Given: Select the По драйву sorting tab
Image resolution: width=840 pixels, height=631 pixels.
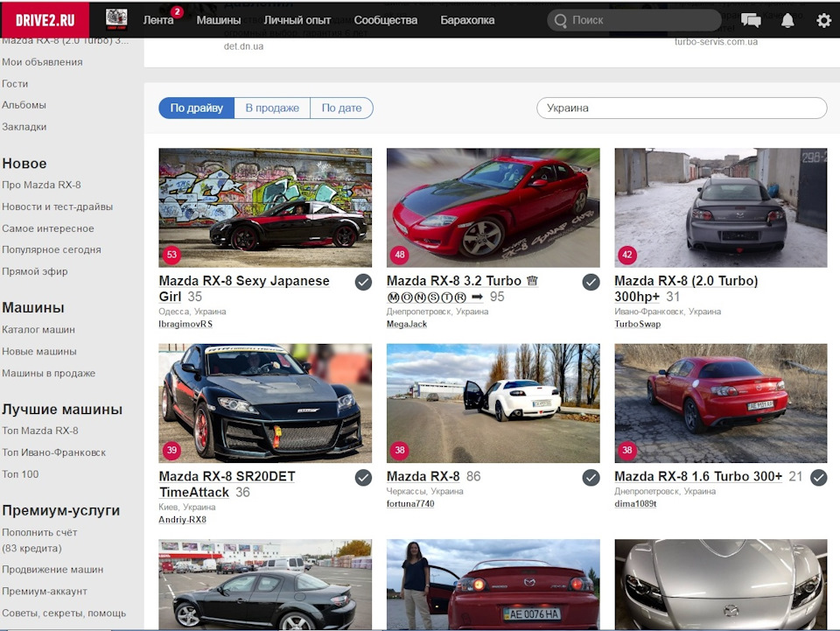Looking at the screenshot, I should click(x=197, y=108).
